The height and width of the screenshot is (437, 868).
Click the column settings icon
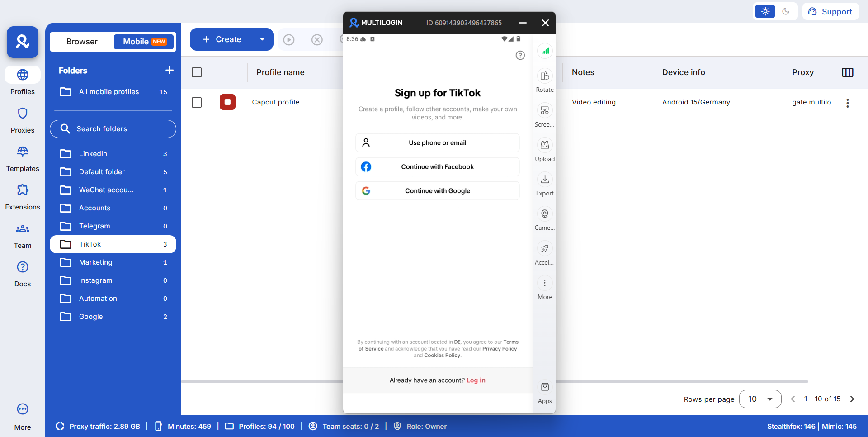pos(847,72)
